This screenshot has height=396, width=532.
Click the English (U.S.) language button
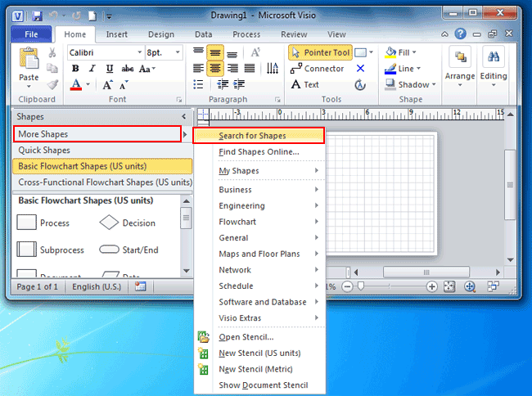click(97, 287)
